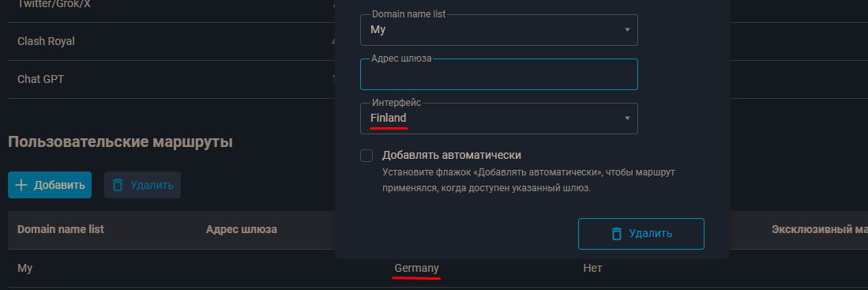This screenshot has width=868, height=290.
Task: Click the My value in Domain name list
Action: pyautogui.click(x=378, y=30)
